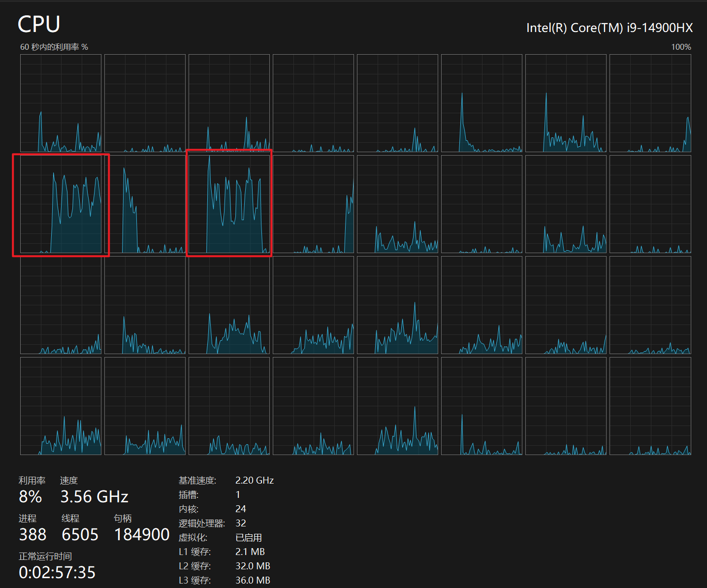The width and height of the screenshot is (707, 588).
Task: Click the "100%" scale label
Action: point(681,47)
